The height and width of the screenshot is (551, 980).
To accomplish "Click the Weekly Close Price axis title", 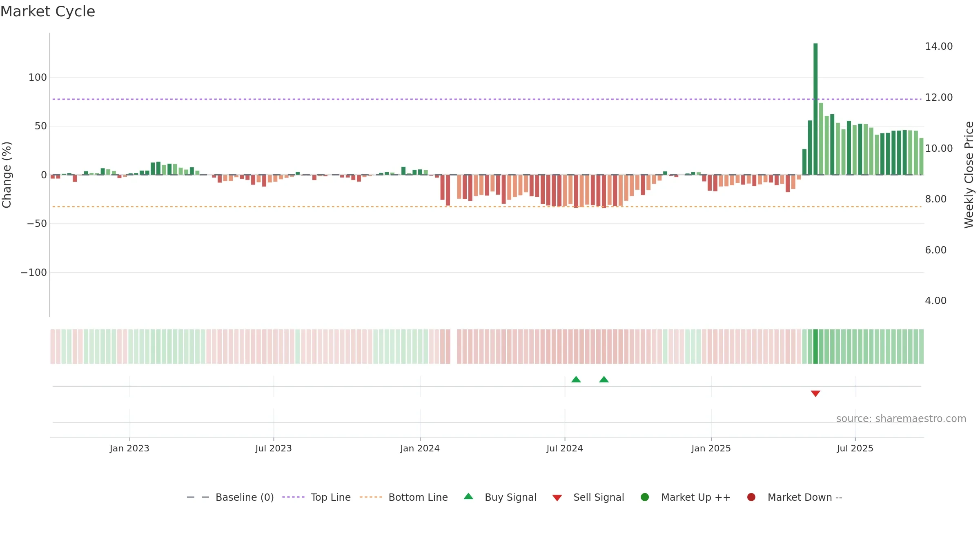I will 969,175.
